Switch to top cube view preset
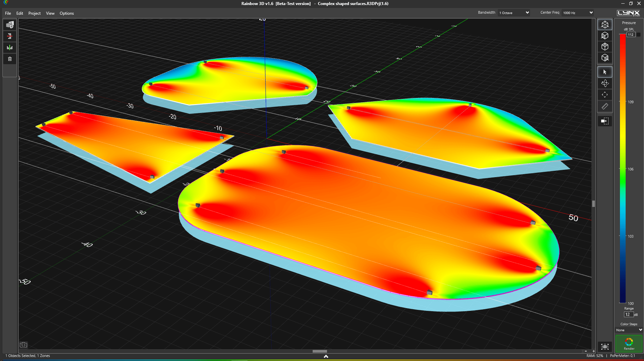Screen dimensions: 644x361 point(605,46)
